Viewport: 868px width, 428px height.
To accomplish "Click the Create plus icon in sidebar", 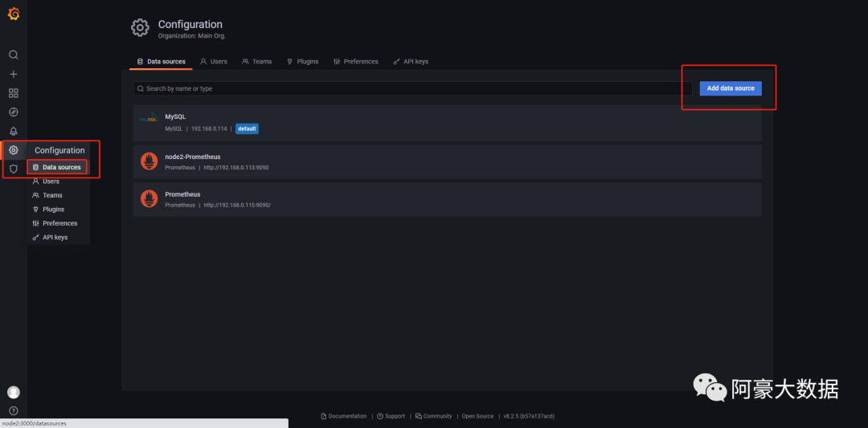I will click(14, 74).
